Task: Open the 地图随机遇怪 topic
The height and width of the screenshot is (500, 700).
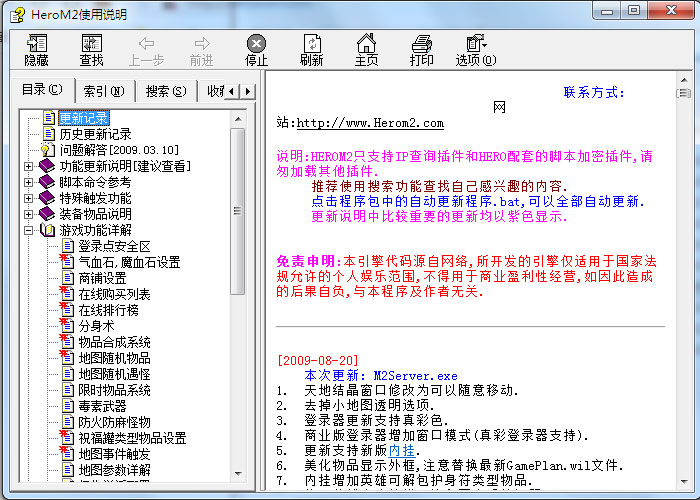Action: (x=114, y=374)
